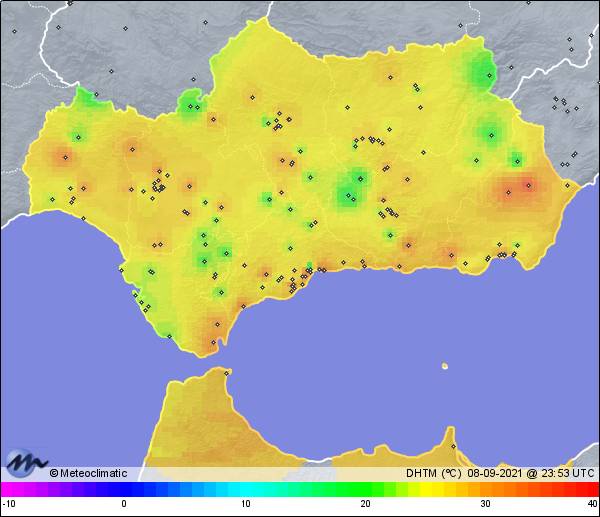Image resolution: width=600 pixels, height=517 pixels.
Task: Select the station marker on the easternmost cape
Action: (567, 186)
